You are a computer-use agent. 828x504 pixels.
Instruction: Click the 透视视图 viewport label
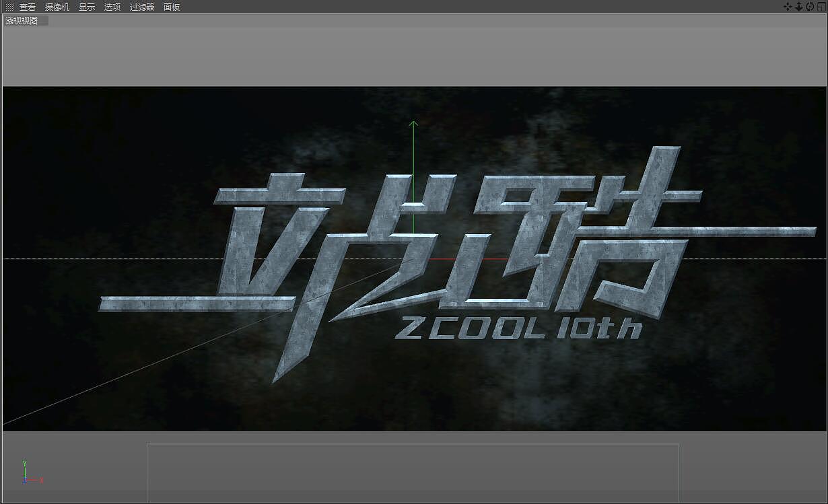click(x=22, y=20)
